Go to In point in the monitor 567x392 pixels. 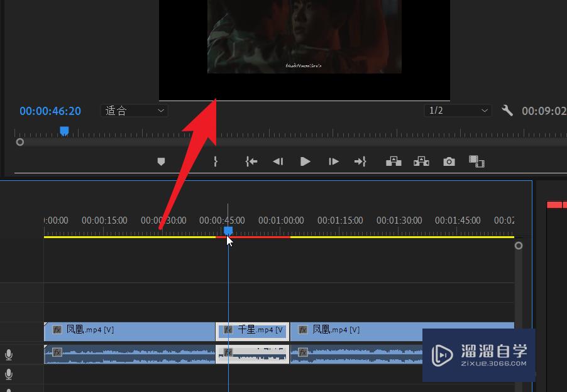(251, 161)
